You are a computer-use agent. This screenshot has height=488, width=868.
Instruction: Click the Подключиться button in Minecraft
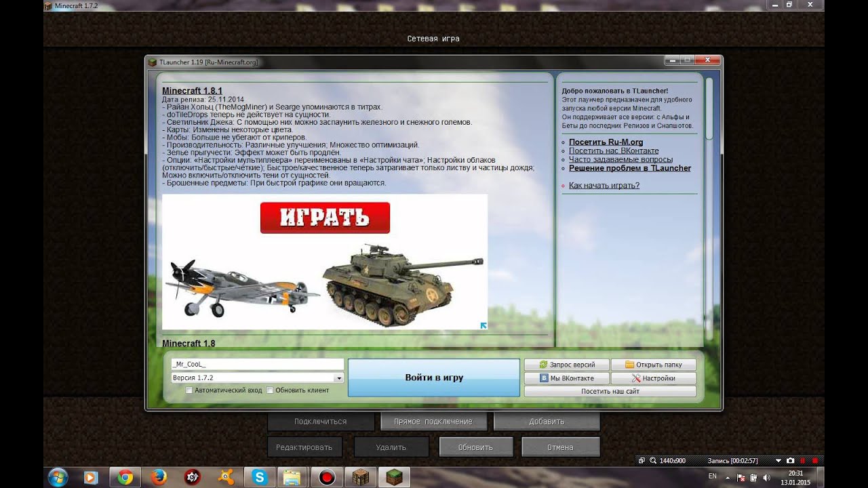pos(321,422)
